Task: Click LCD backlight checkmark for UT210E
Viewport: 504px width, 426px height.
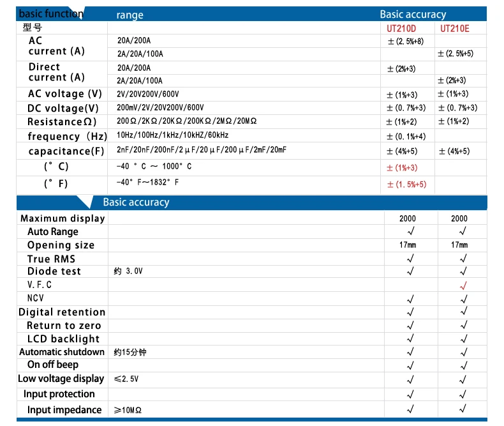Action: tap(464, 339)
